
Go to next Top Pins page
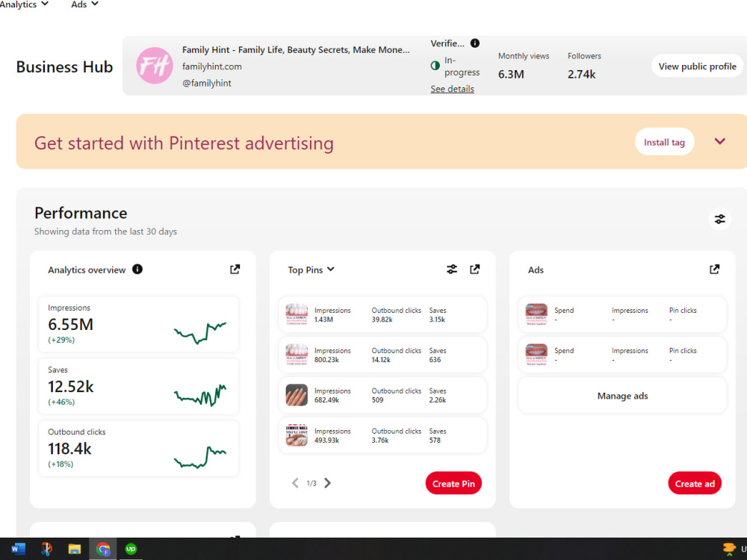pyautogui.click(x=327, y=483)
